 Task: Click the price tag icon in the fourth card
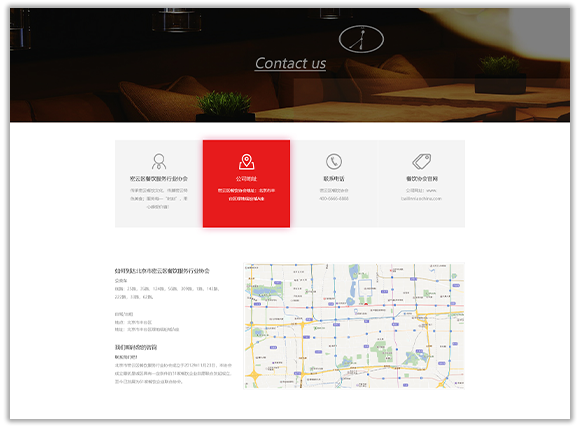(421, 161)
